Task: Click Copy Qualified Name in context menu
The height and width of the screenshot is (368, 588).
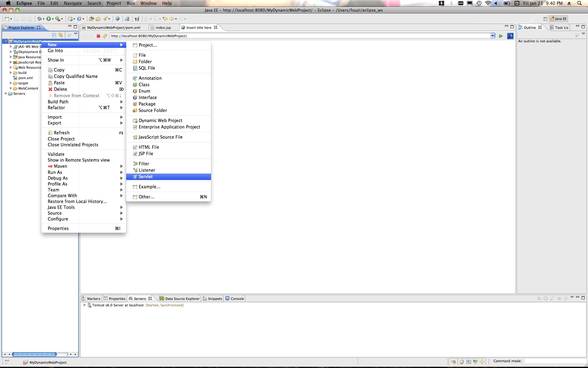Action: pos(84,76)
